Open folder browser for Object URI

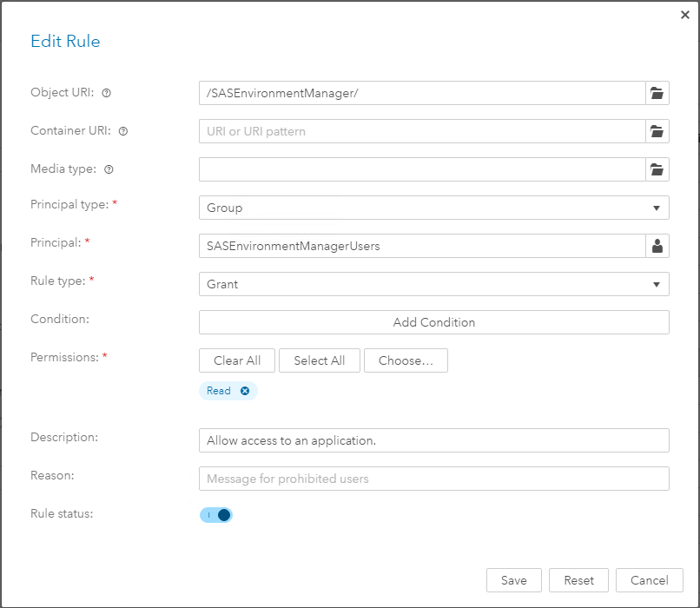(x=657, y=93)
